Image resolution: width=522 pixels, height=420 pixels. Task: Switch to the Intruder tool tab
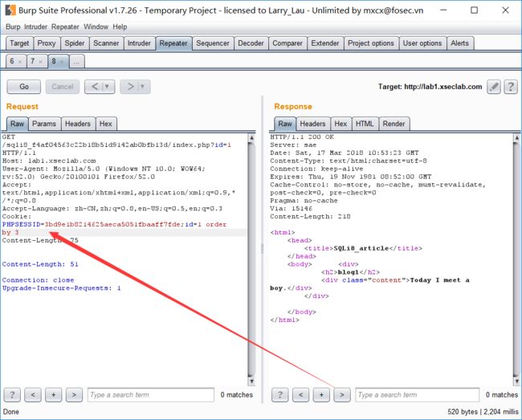(x=139, y=43)
